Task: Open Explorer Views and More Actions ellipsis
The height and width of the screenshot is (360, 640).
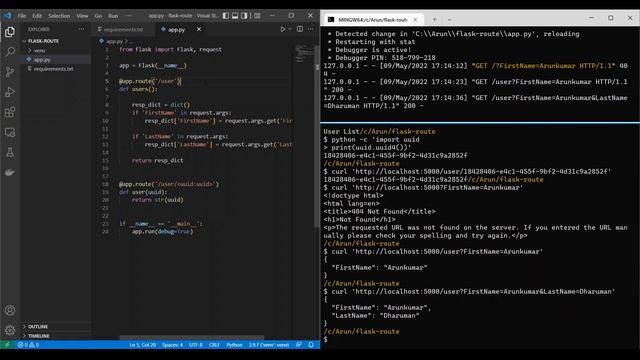Action: click(x=81, y=29)
